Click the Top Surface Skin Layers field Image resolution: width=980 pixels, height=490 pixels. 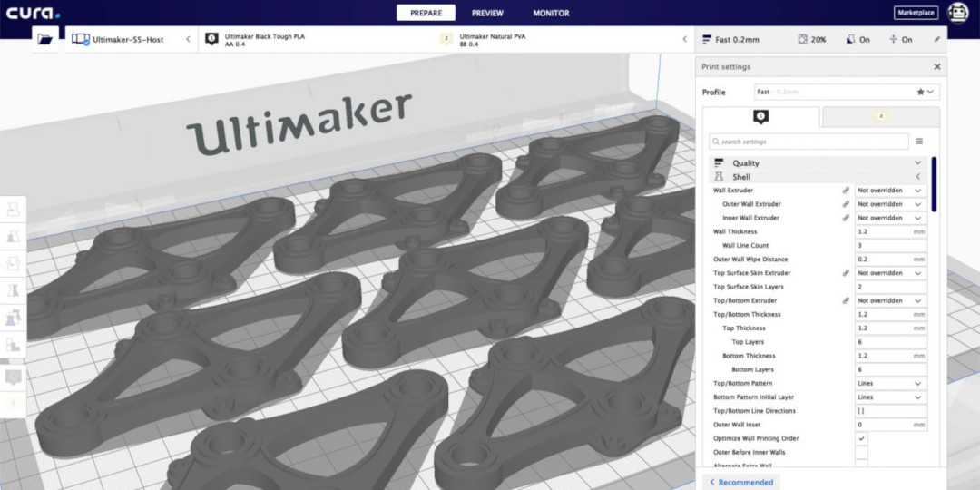coord(891,287)
